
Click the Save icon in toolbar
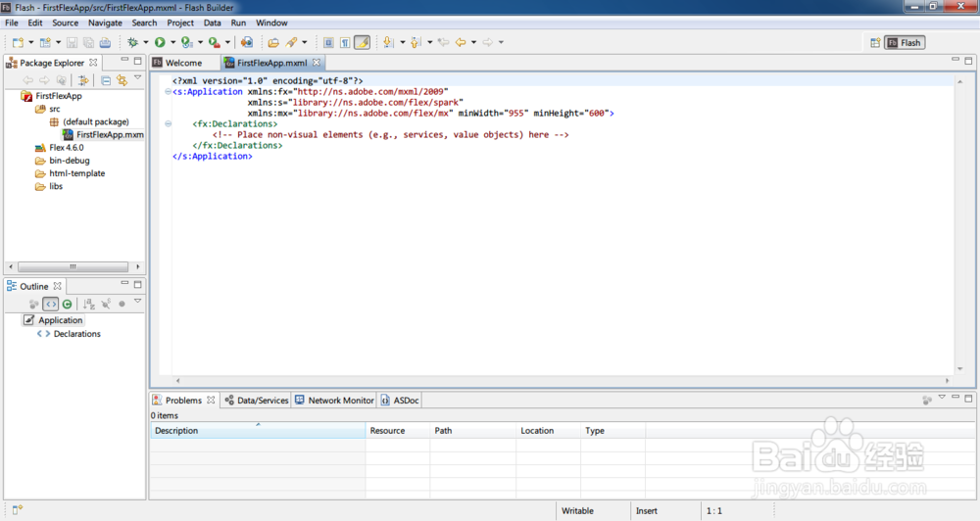point(72,42)
